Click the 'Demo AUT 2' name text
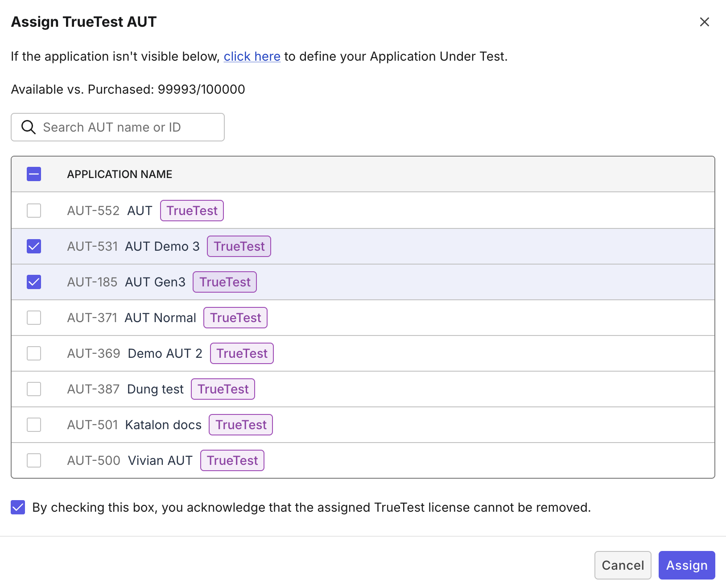Viewport: 726px width, 588px height. [x=165, y=353]
